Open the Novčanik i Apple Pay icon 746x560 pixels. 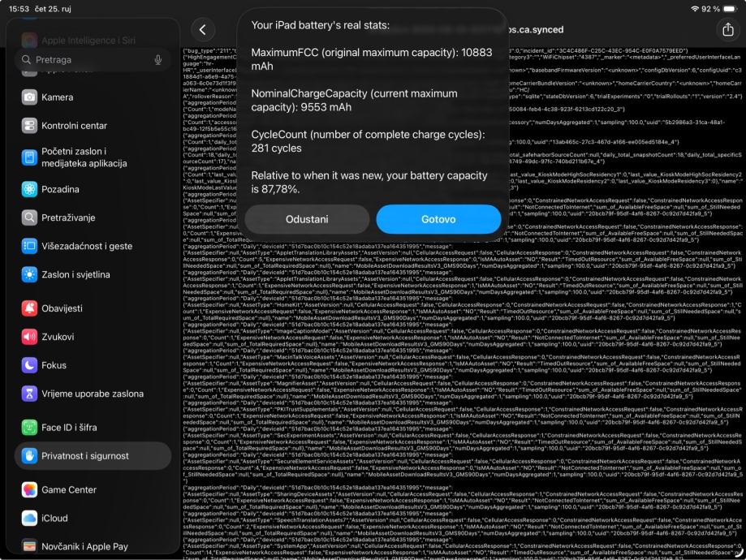(x=29, y=547)
